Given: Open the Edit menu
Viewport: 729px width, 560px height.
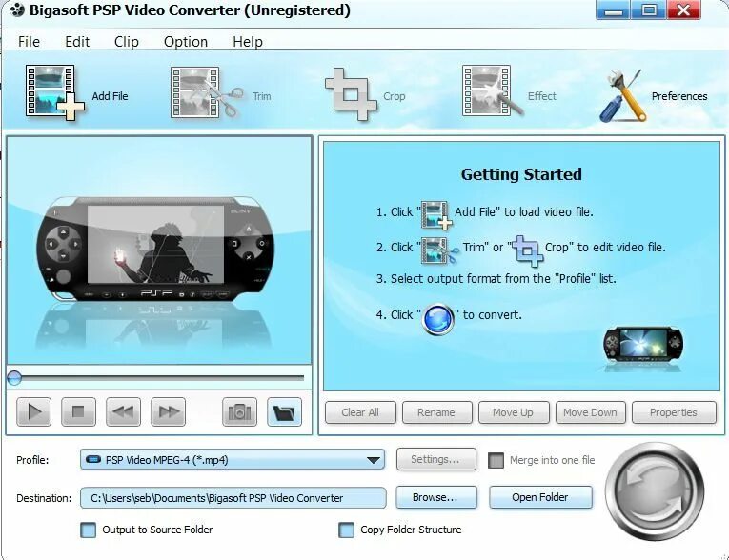Looking at the screenshot, I should 77,42.
